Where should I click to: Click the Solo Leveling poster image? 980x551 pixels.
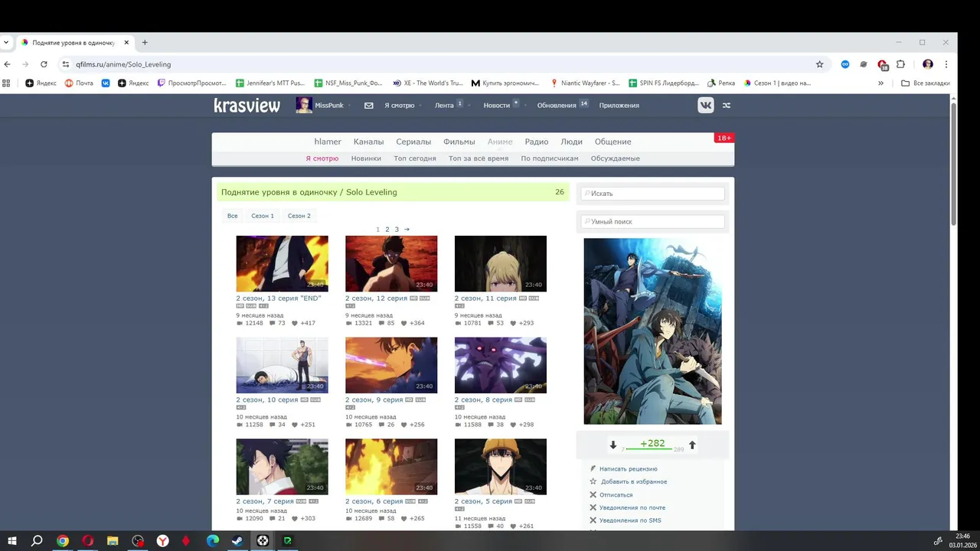point(652,331)
